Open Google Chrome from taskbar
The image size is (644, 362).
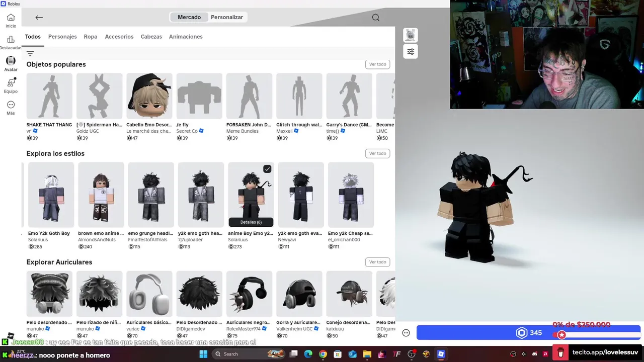pos(323,354)
